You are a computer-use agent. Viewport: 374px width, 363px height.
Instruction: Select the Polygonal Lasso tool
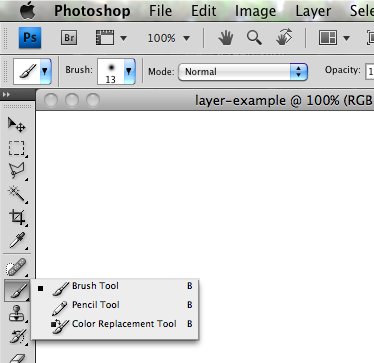coord(17,171)
